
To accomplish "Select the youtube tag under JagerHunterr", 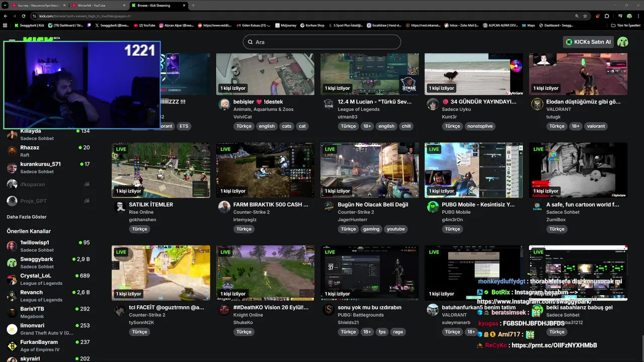I will (x=395, y=229).
